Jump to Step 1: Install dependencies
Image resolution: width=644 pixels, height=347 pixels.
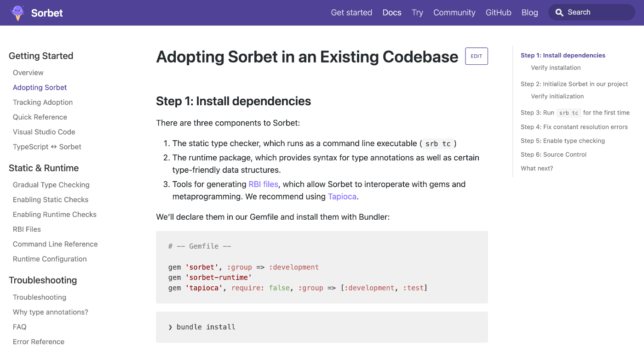pos(563,55)
